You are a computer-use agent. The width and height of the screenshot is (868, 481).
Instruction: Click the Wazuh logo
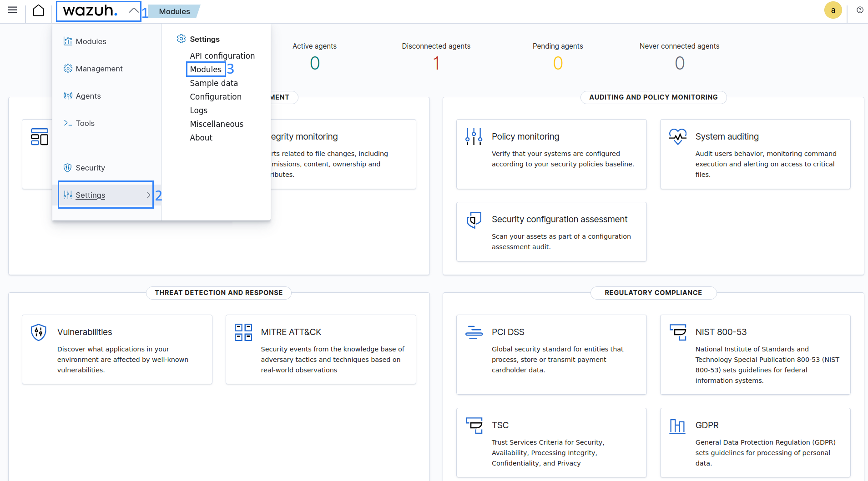click(90, 10)
